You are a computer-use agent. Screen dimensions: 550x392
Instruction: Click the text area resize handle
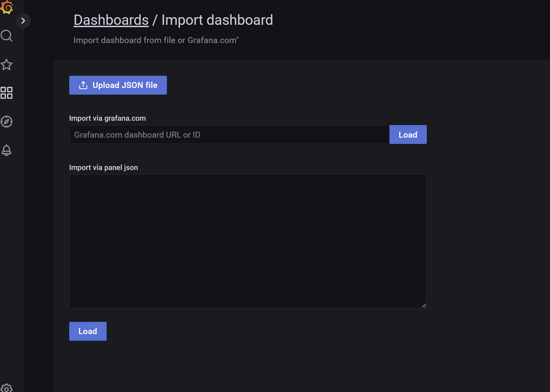coord(424,305)
